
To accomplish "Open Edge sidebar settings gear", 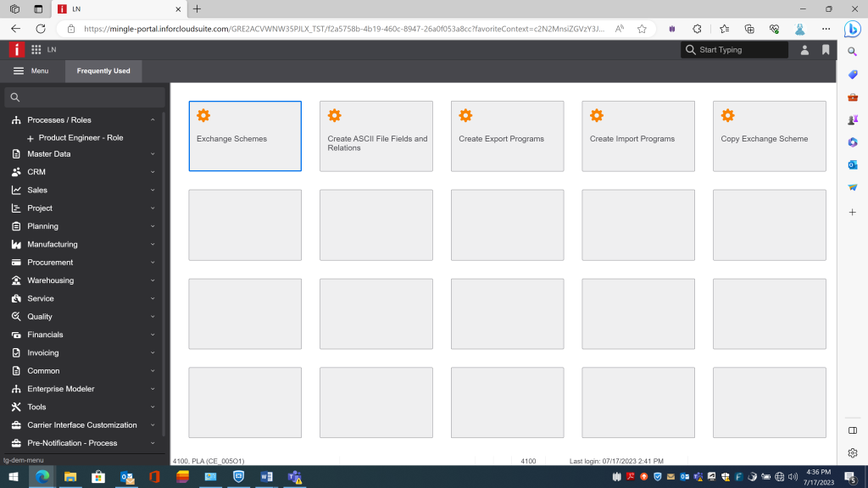I will pos(853,452).
